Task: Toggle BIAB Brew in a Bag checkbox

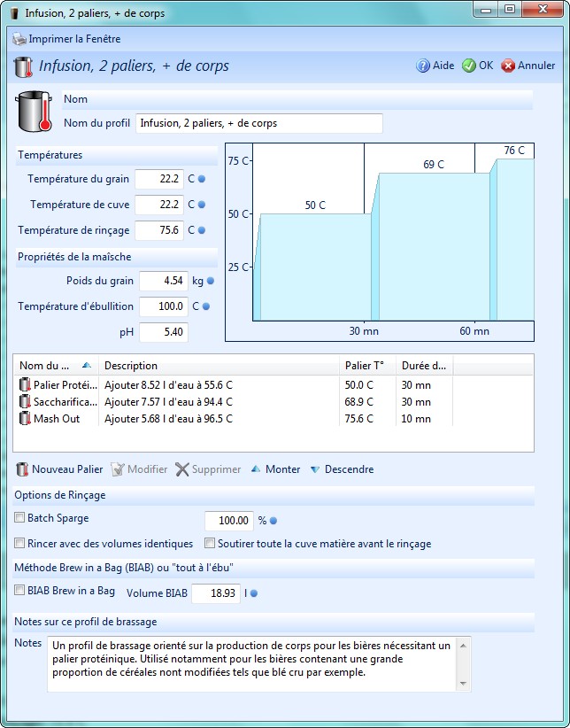Action: tap(20, 591)
